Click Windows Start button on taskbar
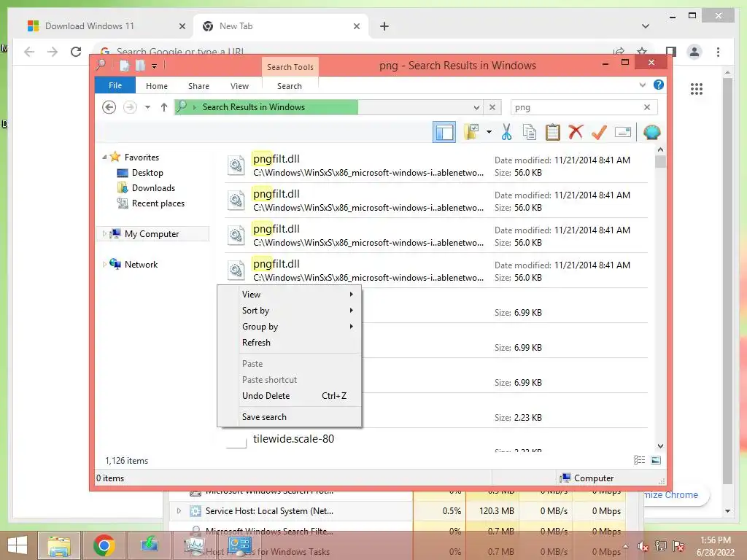The image size is (747, 560). pyautogui.click(x=18, y=545)
